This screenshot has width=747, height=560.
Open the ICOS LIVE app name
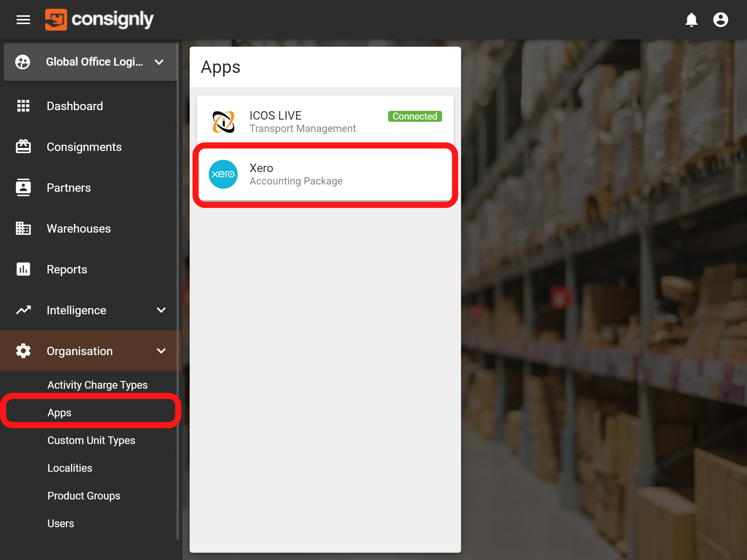275,116
